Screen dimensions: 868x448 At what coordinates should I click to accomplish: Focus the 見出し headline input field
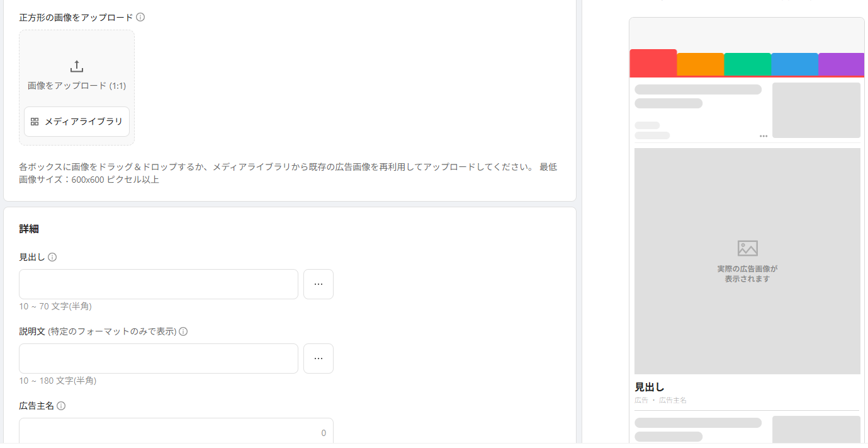[159, 284]
